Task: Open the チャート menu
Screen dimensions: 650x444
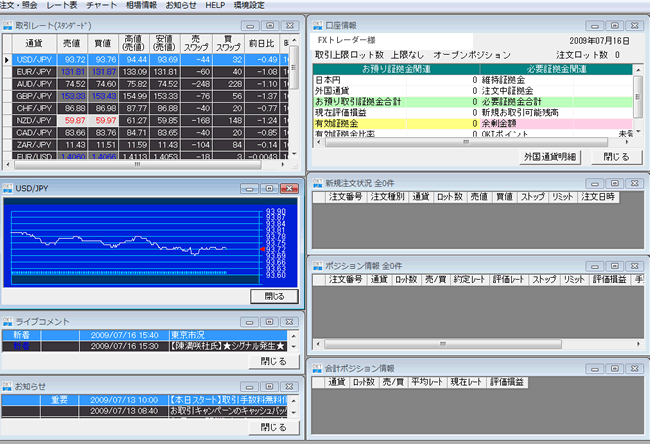Action: coord(101,5)
